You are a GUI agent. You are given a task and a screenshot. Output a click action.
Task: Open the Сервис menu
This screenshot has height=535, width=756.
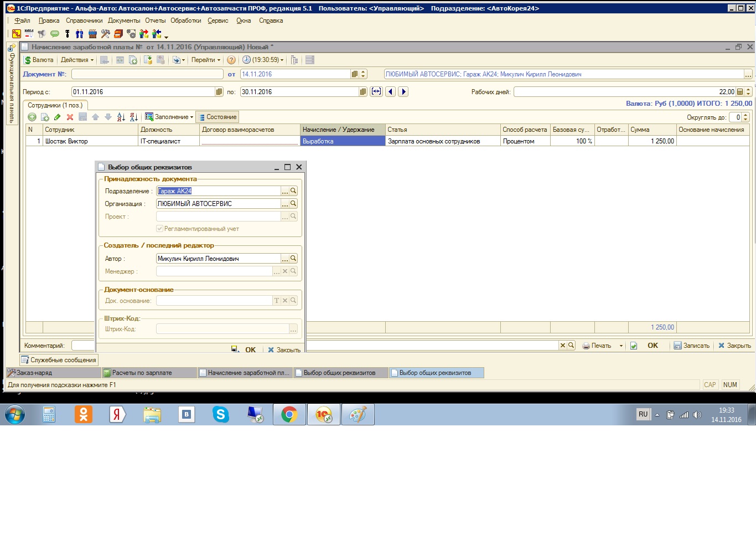[x=218, y=20]
